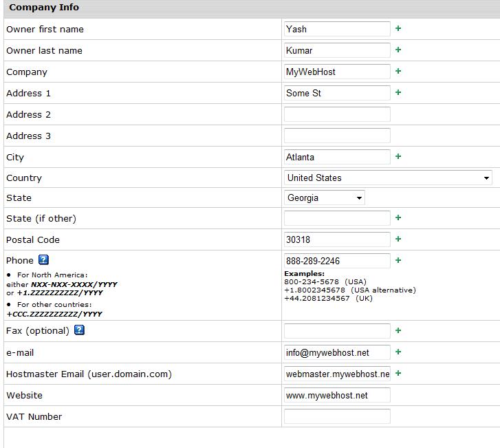Screen dimensions: 500x448
Task: Click the +CCC.ZZZZZZZZZZ/YYYY format text
Action: pyautogui.click(x=54, y=314)
